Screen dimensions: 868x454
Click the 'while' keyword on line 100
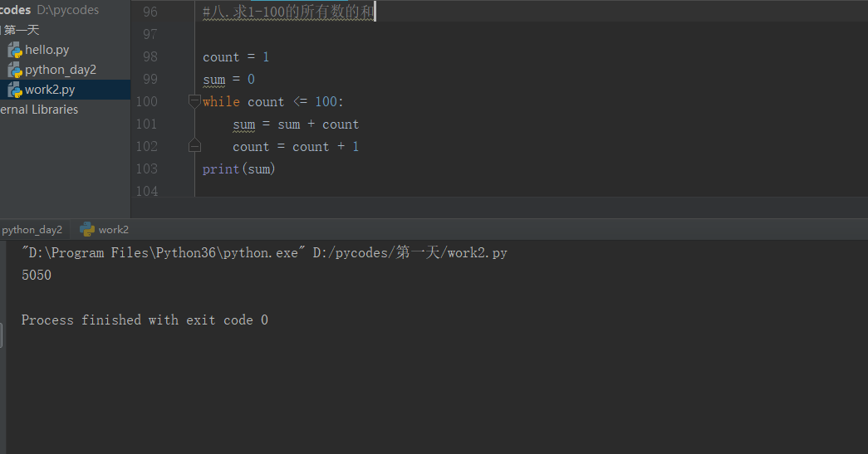pyautogui.click(x=221, y=102)
